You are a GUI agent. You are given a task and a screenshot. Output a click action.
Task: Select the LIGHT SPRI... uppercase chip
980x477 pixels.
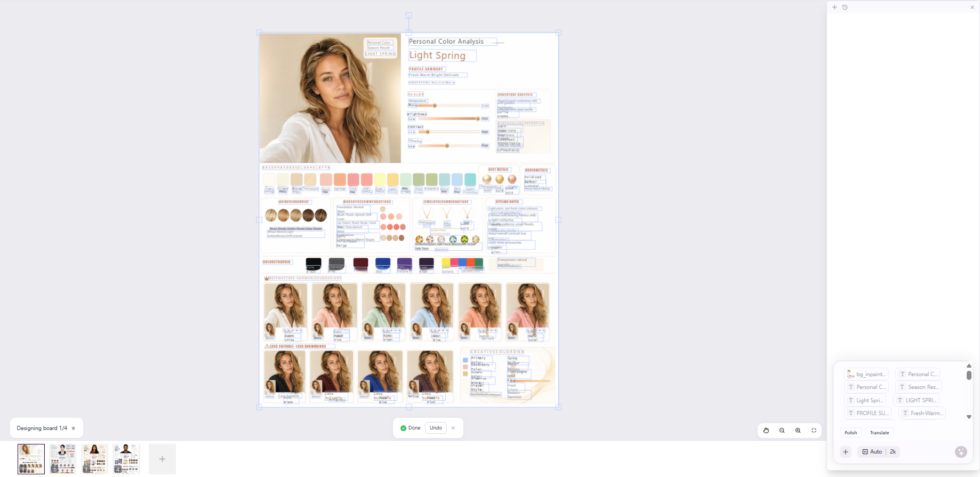[x=917, y=400]
